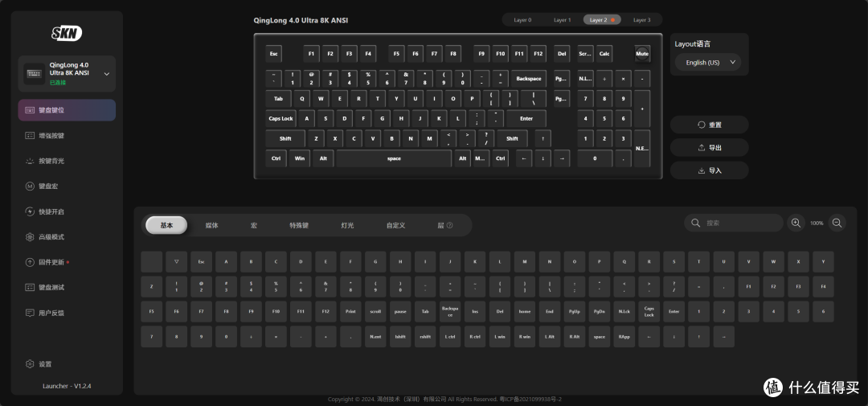Click the zoom-out magnifier icon
Viewport: 868px width, 406px height.
click(x=837, y=223)
